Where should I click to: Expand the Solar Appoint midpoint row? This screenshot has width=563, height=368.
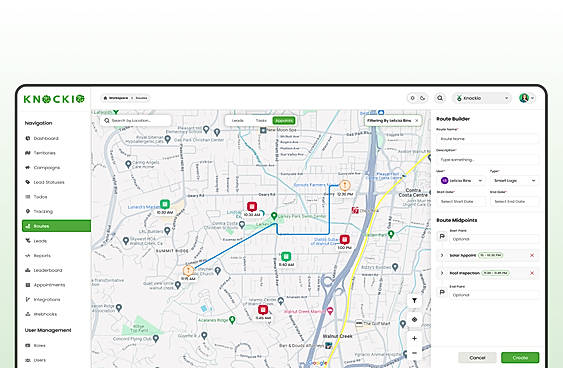coord(442,255)
